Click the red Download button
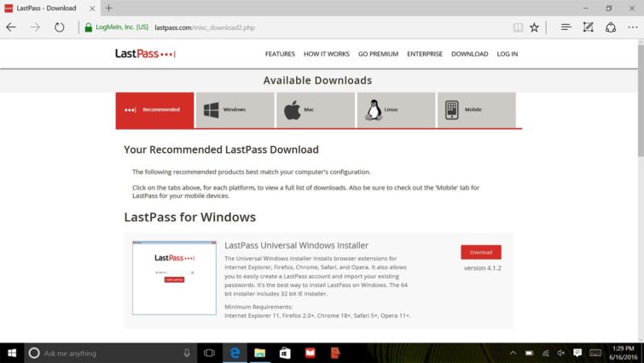The width and height of the screenshot is (644, 363). tap(481, 252)
